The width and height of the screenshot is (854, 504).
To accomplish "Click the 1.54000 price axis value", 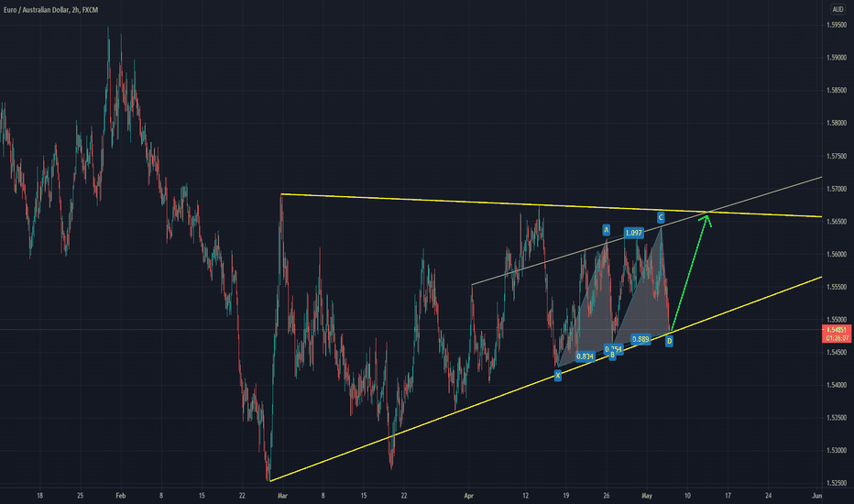I will click(837, 385).
